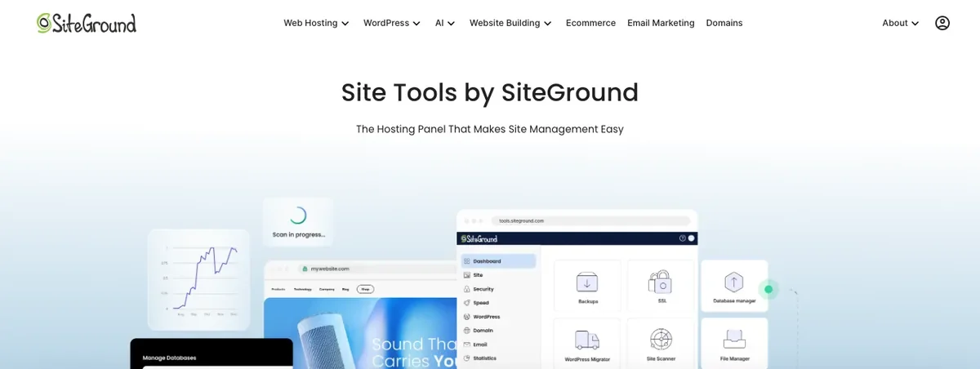Click the Database manager tile
This screenshot has width=980, height=369.
click(x=734, y=286)
